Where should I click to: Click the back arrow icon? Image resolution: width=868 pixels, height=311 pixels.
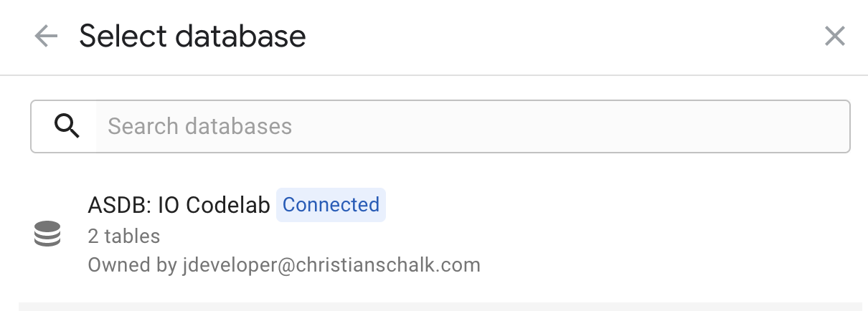[46, 36]
